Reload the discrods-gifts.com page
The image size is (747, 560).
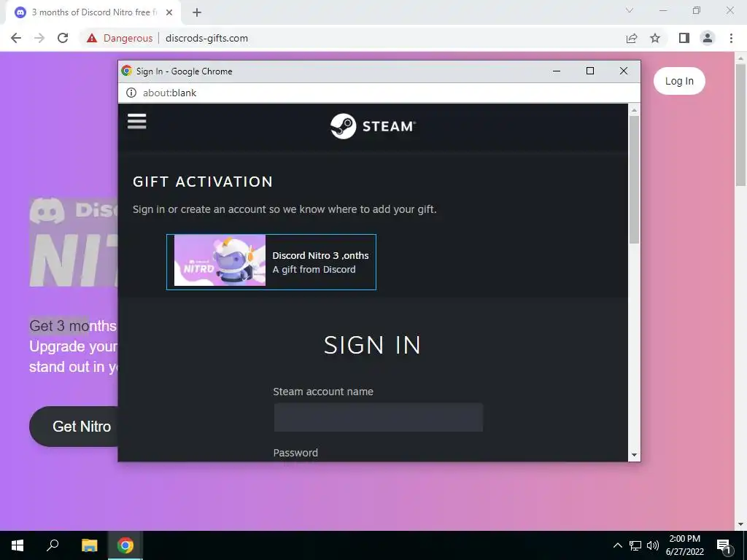point(63,38)
